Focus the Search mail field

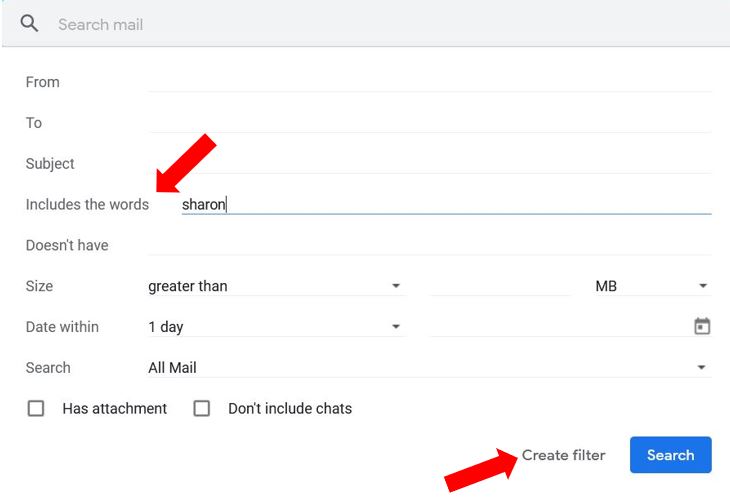[386, 24]
